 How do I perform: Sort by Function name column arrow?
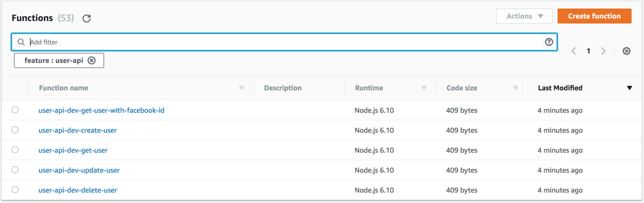click(x=242, y=88)
